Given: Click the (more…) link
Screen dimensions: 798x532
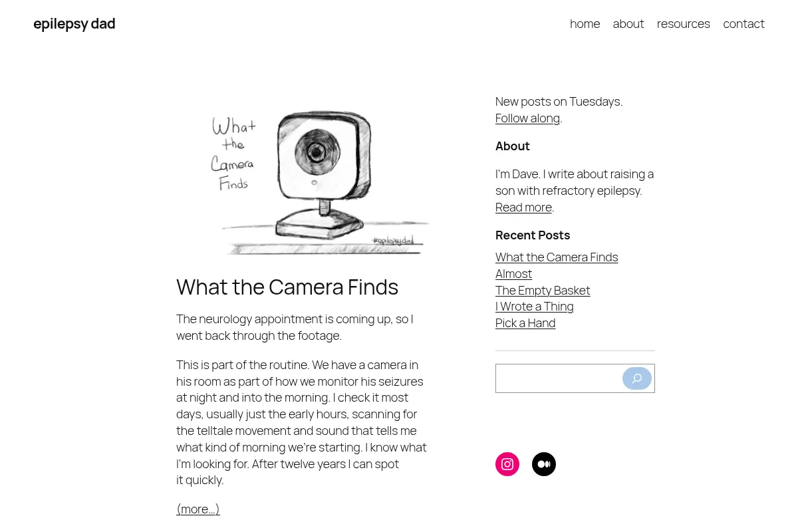Looking at the screenshot, I should [x=198, y=509].
